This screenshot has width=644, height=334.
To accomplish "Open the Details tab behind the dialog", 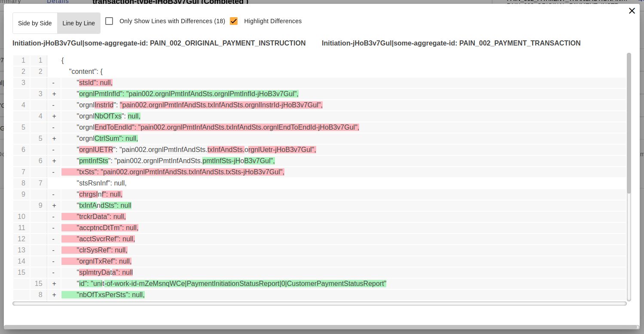I will click(58, 2).
